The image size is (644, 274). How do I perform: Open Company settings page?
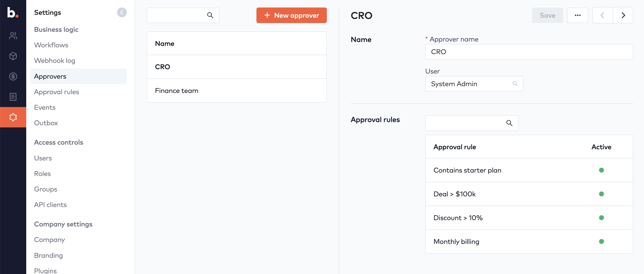[50, 240]
